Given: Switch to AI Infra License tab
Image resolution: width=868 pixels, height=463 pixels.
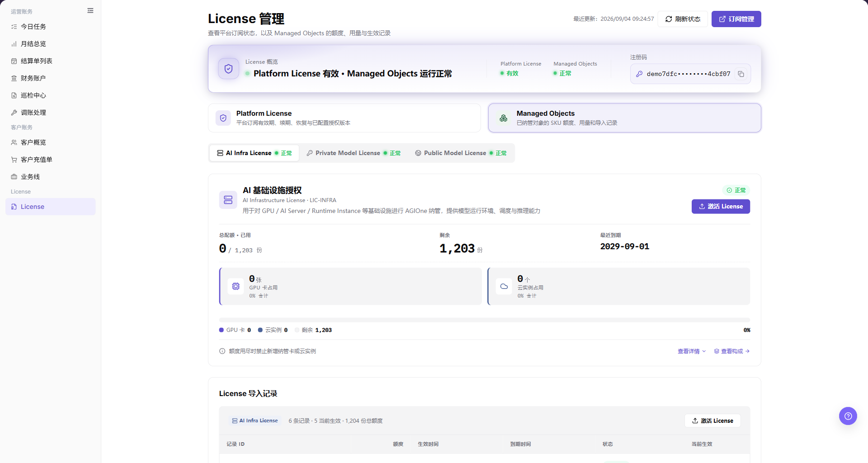Looking at the screenshot, I should tap(255, 153).
